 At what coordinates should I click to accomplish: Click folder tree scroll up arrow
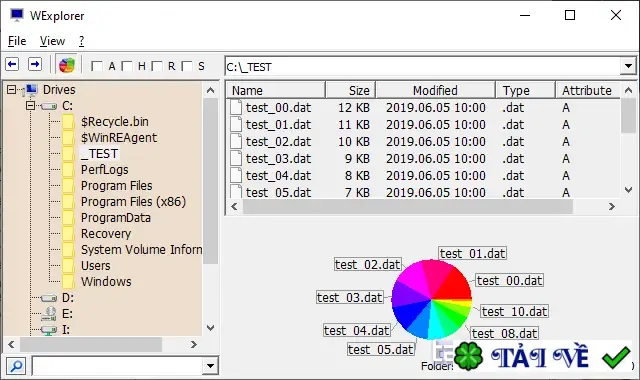coord(211,90)
